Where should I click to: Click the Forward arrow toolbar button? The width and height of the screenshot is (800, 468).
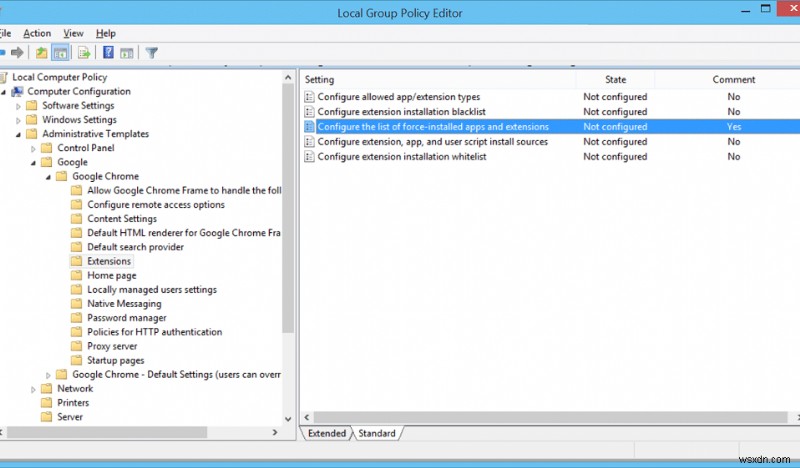point(17,53)
